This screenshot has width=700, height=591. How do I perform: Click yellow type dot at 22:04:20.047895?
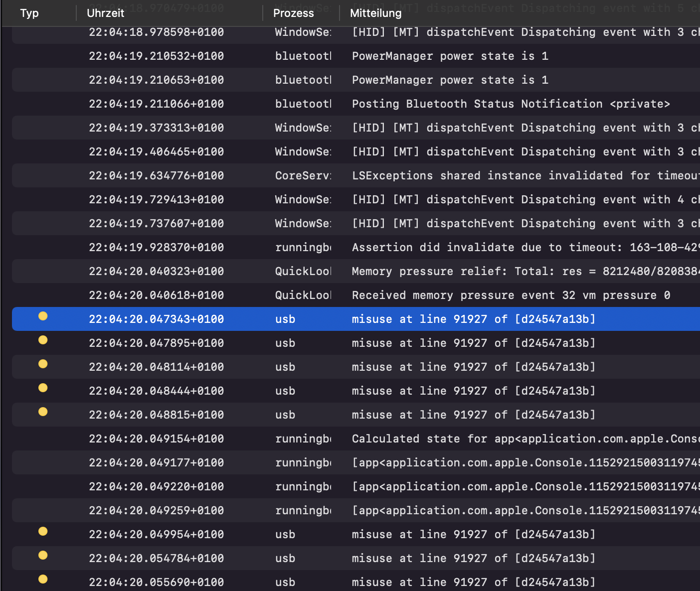[43, 340]
